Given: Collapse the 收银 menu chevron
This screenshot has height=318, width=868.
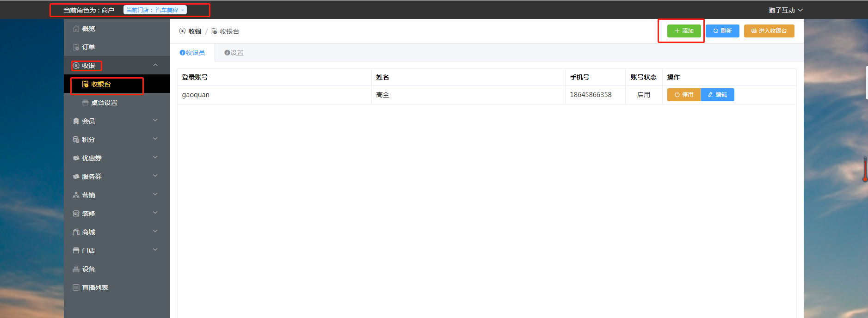Looking at the screenshot, I should [155, 65].
